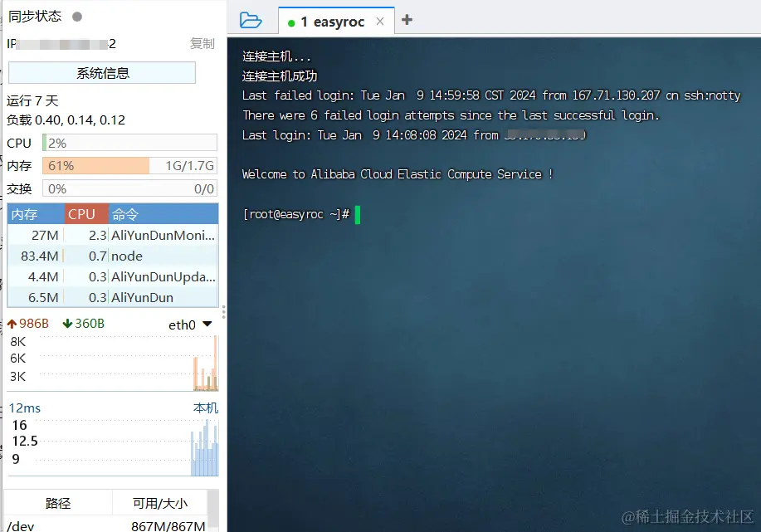Screen dimensions: 761x532
Task: Sort processes by 内存 column header
Action: [36, 214]
